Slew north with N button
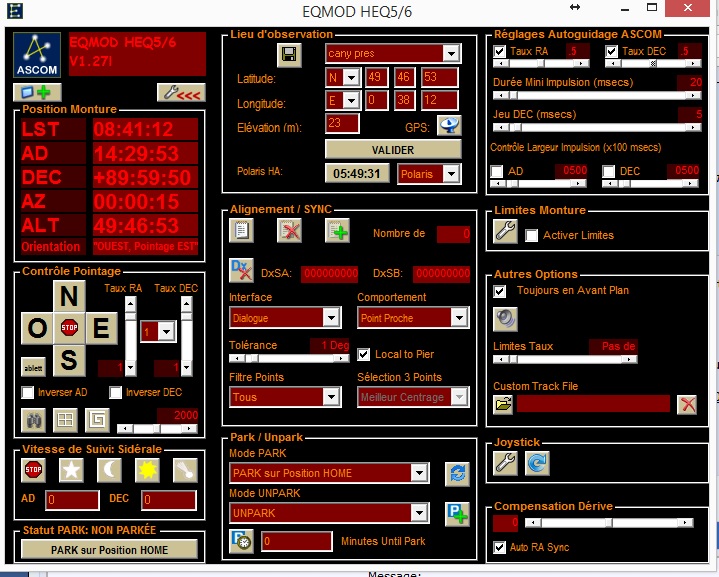Viewport: 719px width, 577px height. point(69,296)
